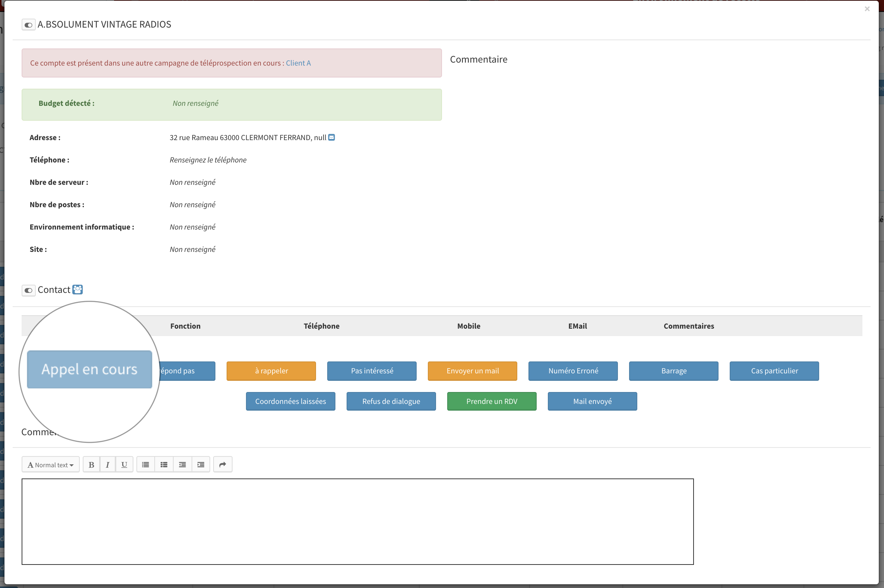Open the contacts group icon beside Contact
The image size is (884, 588).
(x=78, y=290)
